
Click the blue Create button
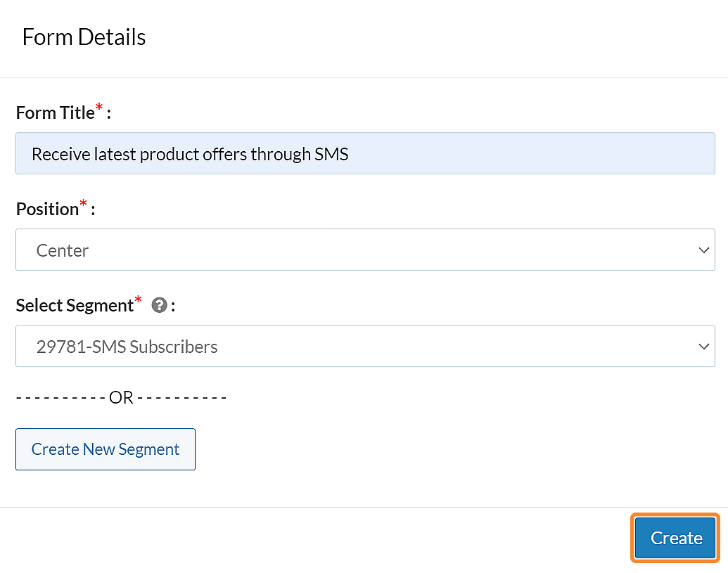point(675,539)
